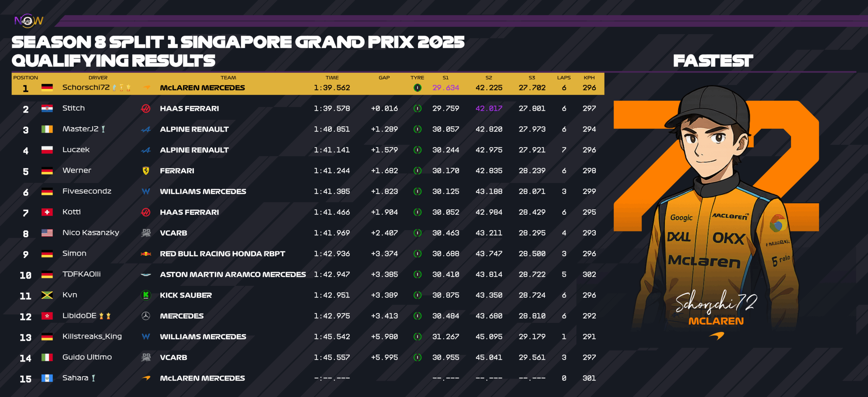Click the Aston Martin wings logo

pyautogui.click(x=146, y=275)
